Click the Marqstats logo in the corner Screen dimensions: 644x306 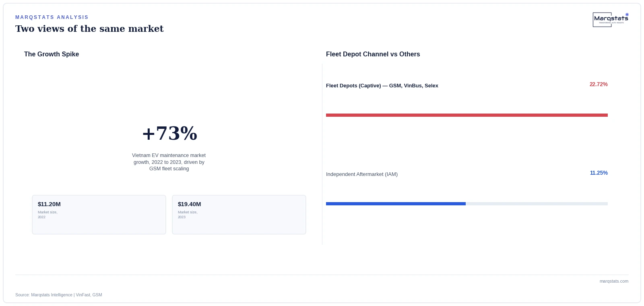click(611, 20)
